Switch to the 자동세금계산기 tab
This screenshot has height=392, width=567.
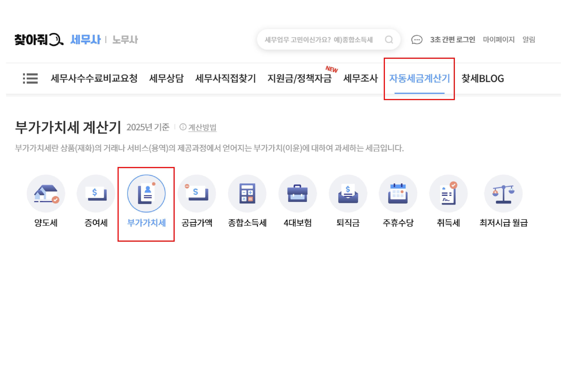pyautogui.click(x=420, y=79)
